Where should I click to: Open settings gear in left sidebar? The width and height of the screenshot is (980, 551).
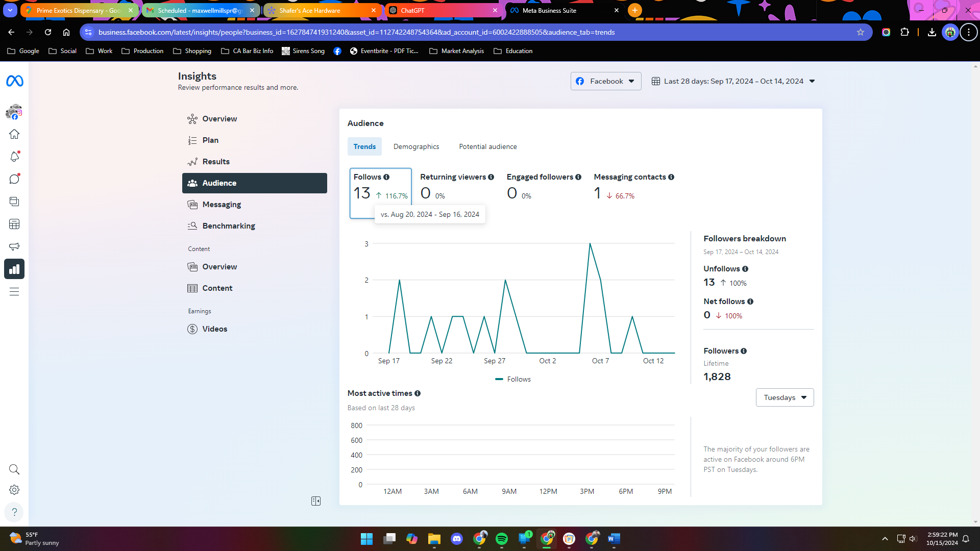click(x=14, y=490)
